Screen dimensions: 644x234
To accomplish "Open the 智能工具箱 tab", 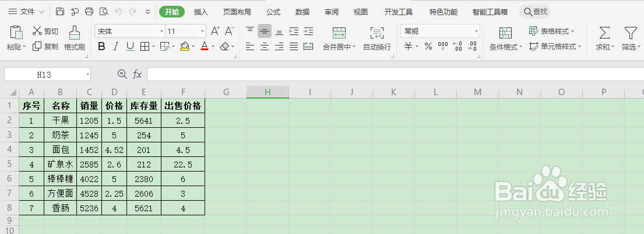I will click(490, 12).
